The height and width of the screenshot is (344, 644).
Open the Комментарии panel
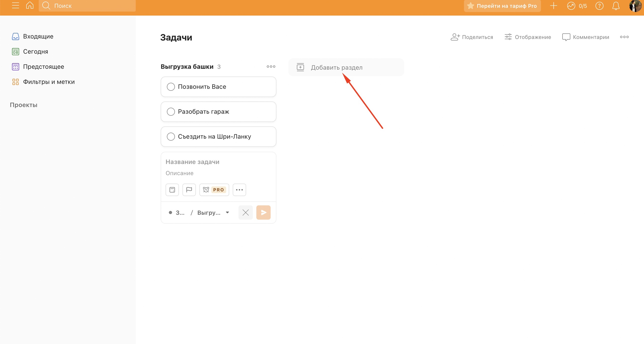pos(586,37)
